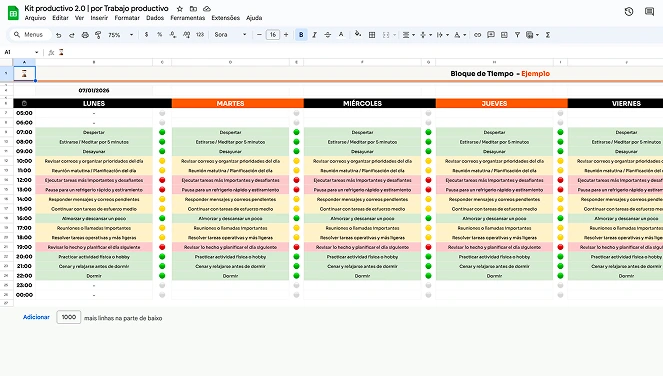Search the Menus box
This screenshot has height=376, width=663.
(x=29, y=35)
